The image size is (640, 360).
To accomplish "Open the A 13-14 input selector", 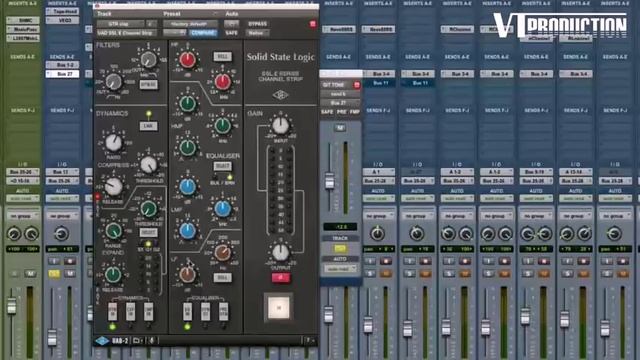I will pos(576,172).
